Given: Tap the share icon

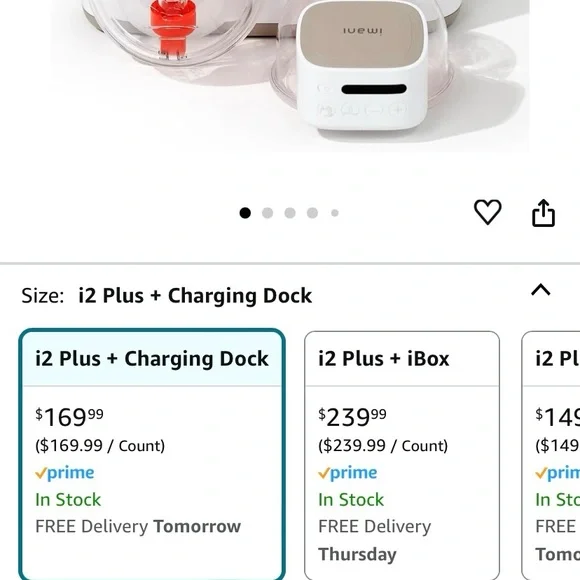Looking at the screenshot, I should tap(543, 213).
